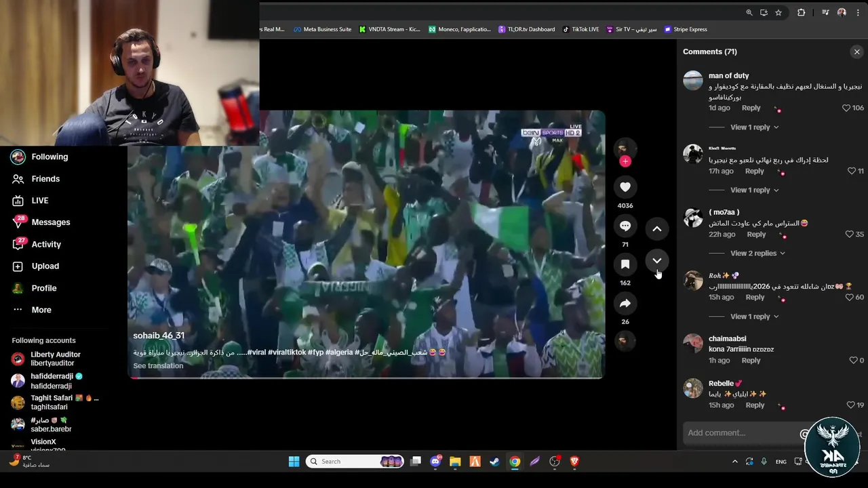Open Brave browser from taskbar
Viewport: 868px width, 488px height.
click(x=575, y=462)
